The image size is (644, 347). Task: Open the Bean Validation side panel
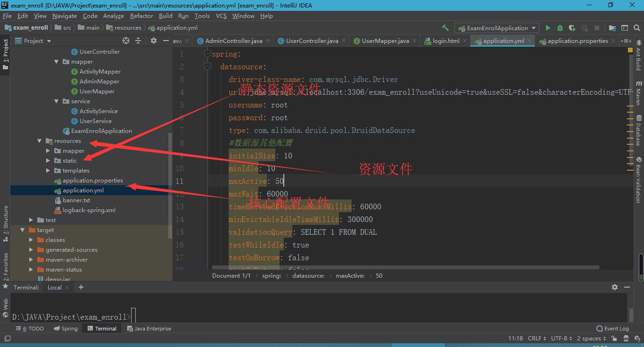tap(638, 180)
